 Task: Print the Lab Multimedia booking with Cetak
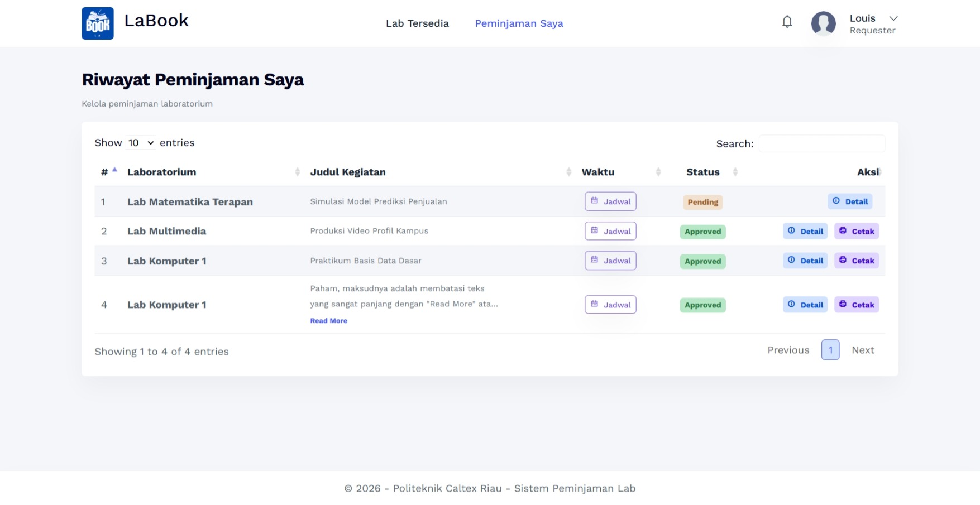point(857,231)
